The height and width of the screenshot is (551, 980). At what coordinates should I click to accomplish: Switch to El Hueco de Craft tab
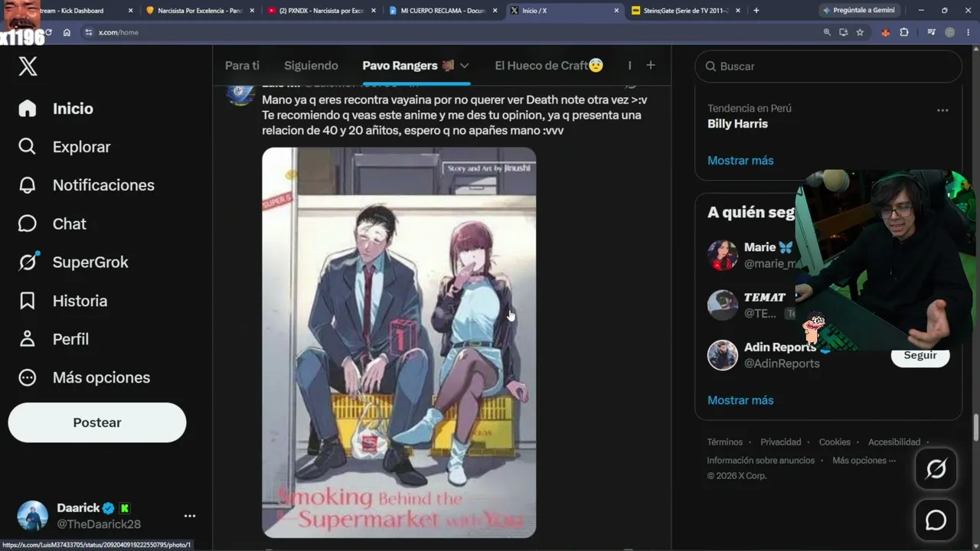[x=549, y=66]
